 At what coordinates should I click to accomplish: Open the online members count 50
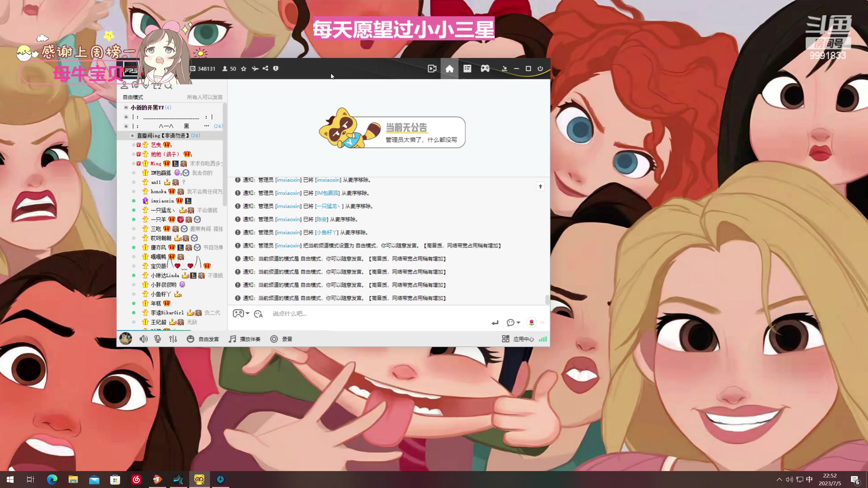point(229,68)
